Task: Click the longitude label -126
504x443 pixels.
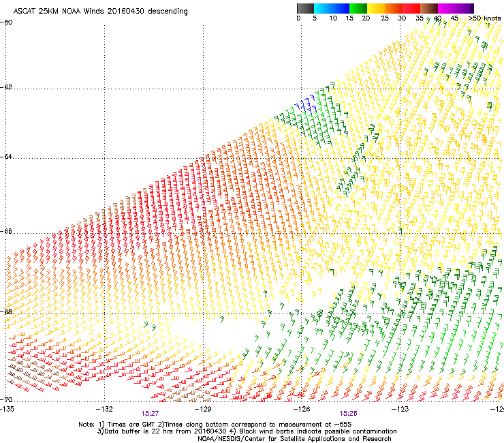Action: (302, 409)
